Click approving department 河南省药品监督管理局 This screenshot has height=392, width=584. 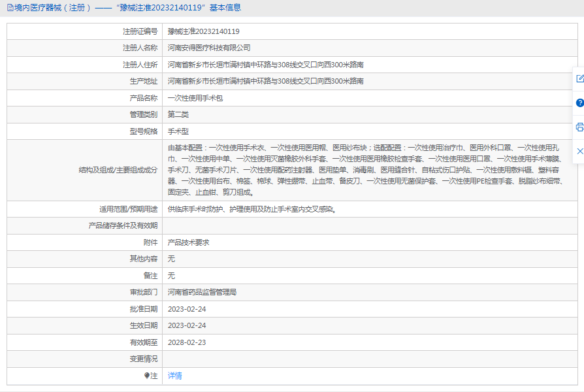click(202, 292)
